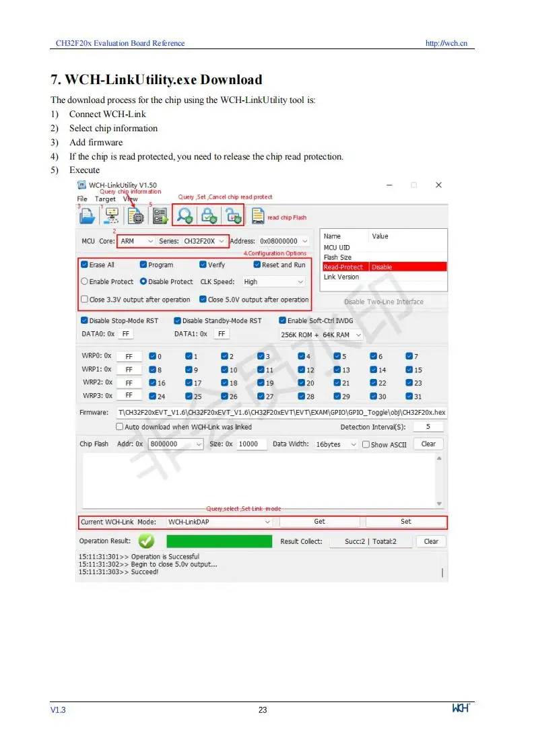Toggle Enable Soft-Ctrl IWDG checkbox

283,320
